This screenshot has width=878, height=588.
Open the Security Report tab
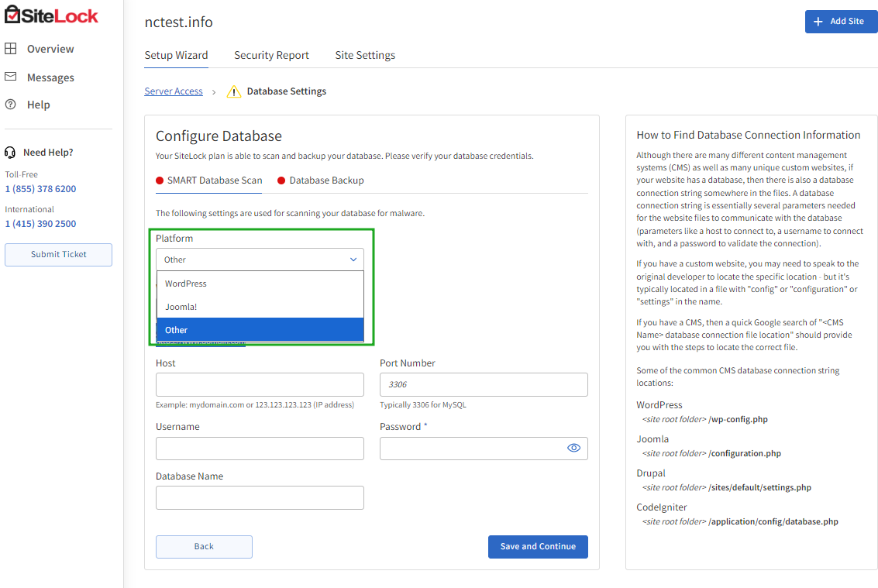[271, 56]
